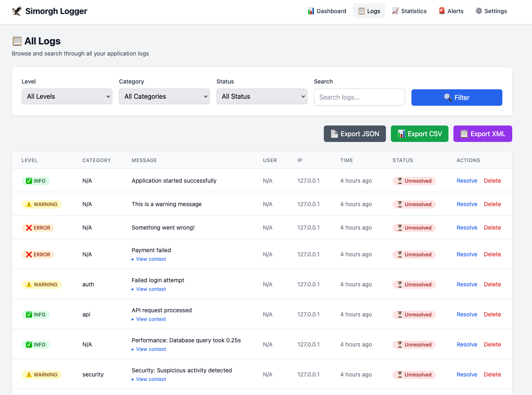The width and height of the screenshot is (532, 395).
Task: Resolve the Application started successfully log
Action: pyautogui.click(x=467, y=181)
